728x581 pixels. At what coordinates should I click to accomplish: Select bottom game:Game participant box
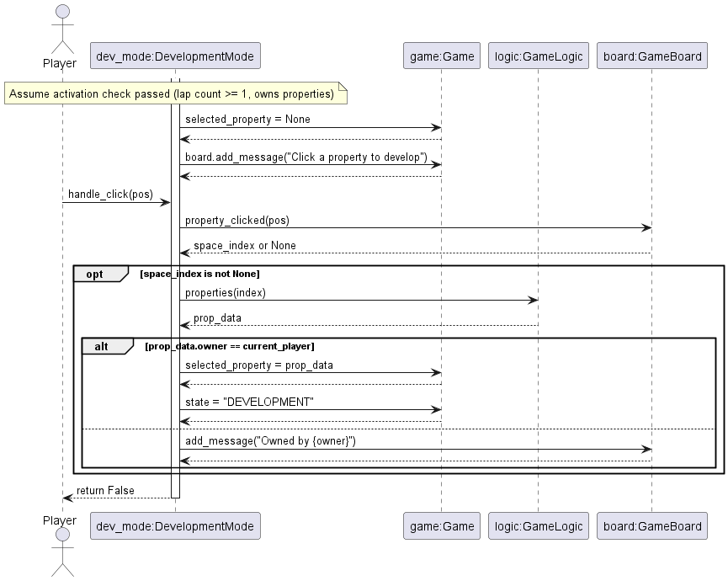442,525
